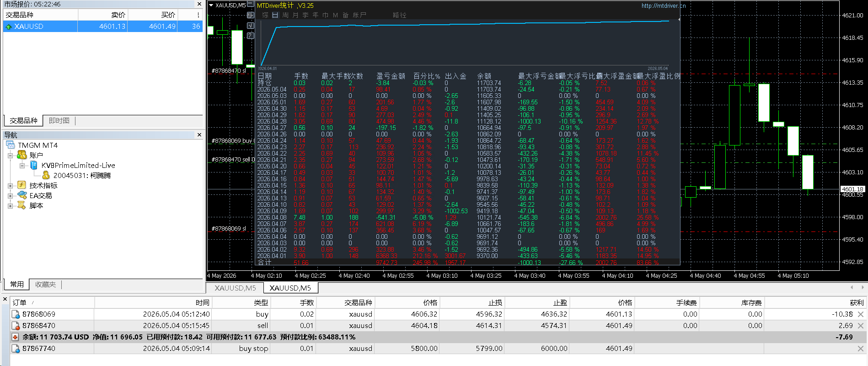The height and width of the screenshot is (366, 868).
Task: Select the 币 currency statistics option
Action: 326,15
